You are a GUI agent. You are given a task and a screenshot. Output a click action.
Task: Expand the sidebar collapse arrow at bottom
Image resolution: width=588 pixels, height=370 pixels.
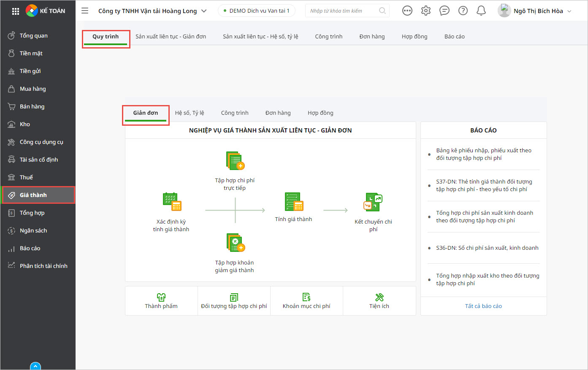coord(35,366)
